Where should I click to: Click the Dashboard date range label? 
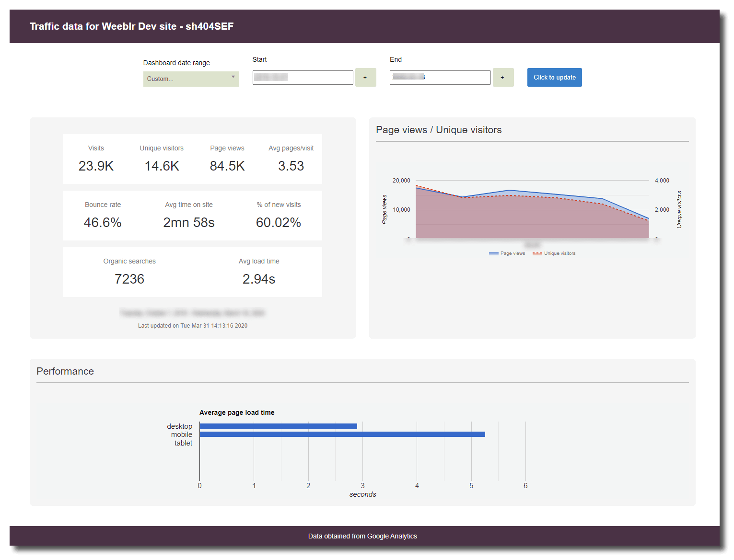click(176, 63)
